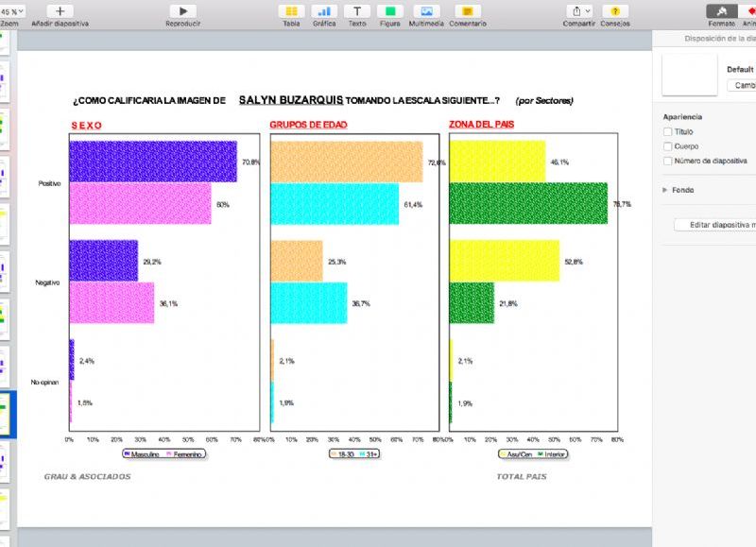This screenshot has height=547, width=756.
Task: Toggle the Formato inspector panel
Action: [x=722, y=11]
